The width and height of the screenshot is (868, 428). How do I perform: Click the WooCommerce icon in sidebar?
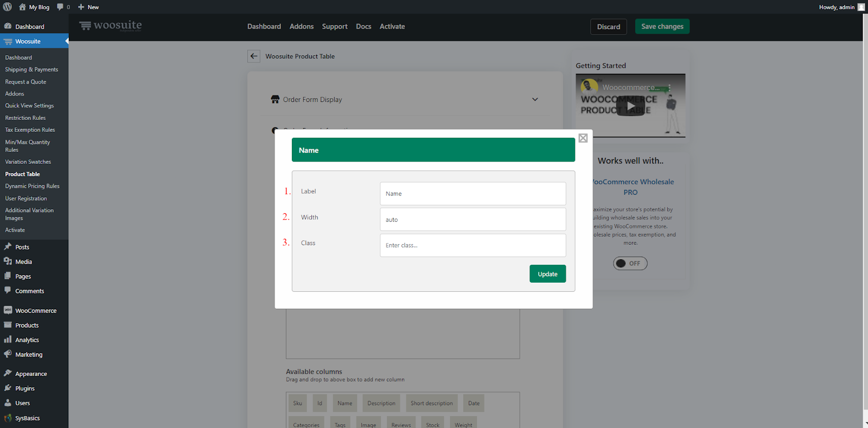(8, 310)
